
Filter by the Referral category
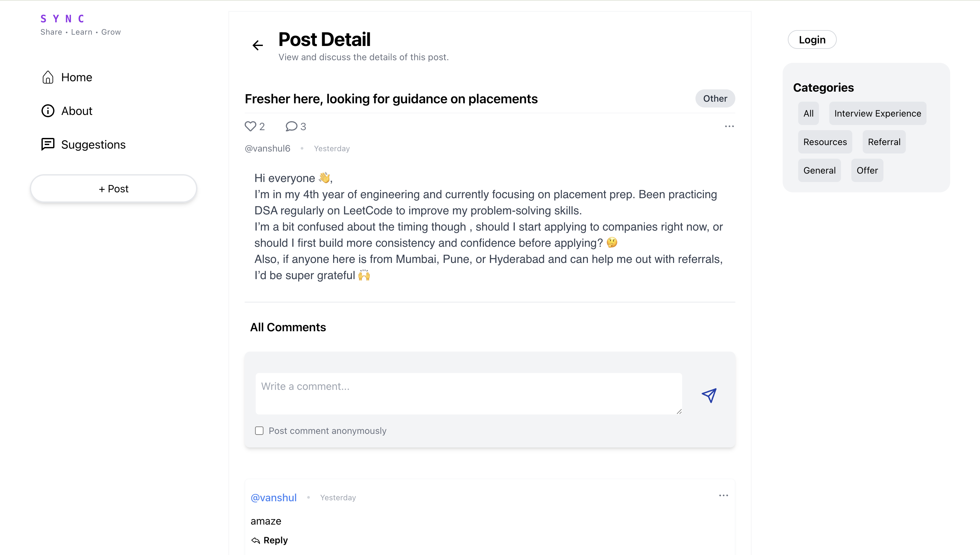(884, 142)
